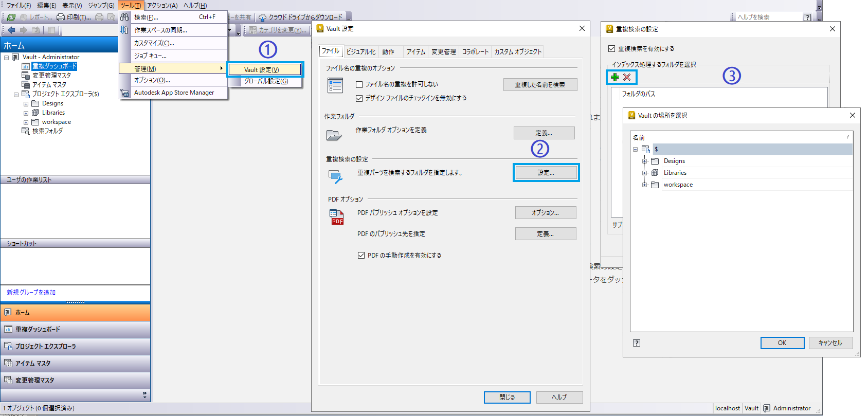Collapse the $ root in location dialog

[x=636, y=149]
